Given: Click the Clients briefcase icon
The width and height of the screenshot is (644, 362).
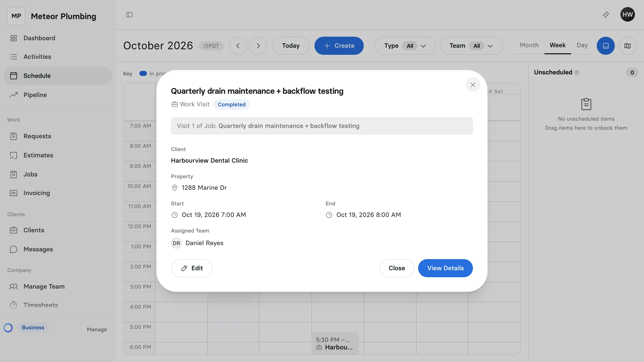Looking at the screenshot, I should (14, 230).
